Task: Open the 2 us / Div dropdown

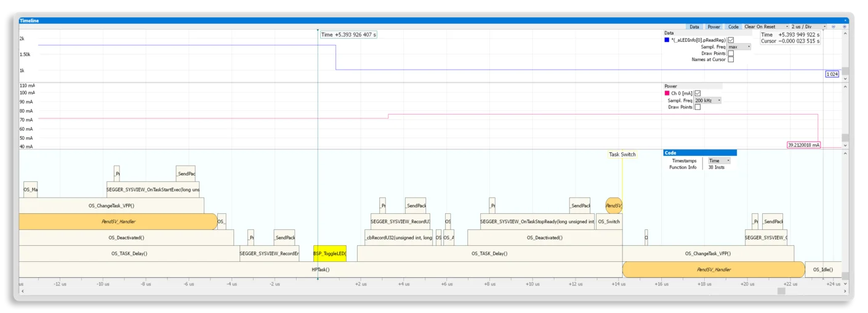Action: click(x=808, y=27)
